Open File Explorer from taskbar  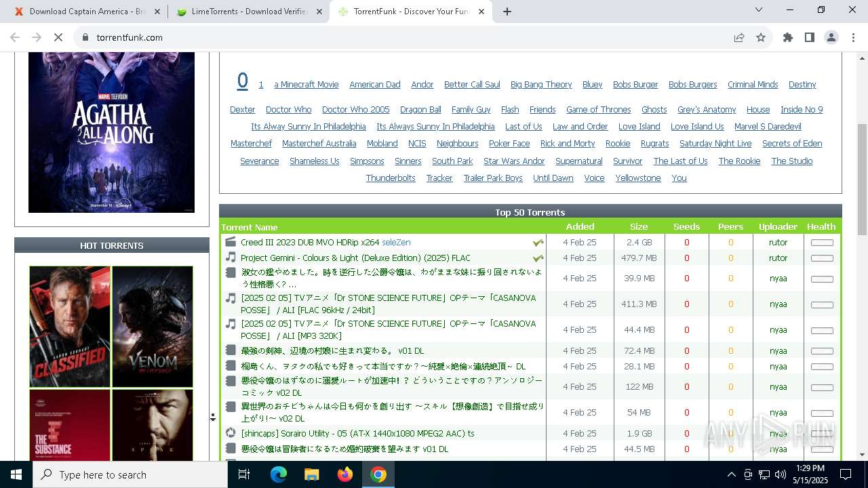point(311,474)
